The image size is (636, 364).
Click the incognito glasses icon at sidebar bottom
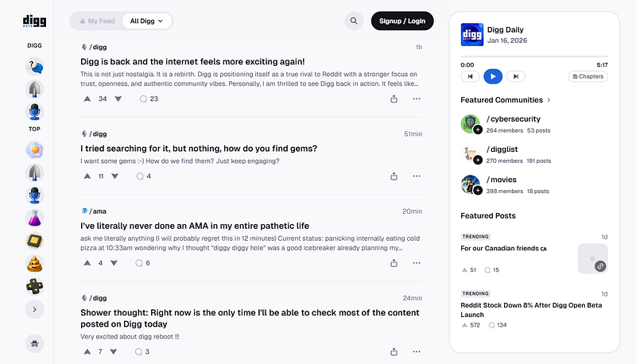click(34, 343)
